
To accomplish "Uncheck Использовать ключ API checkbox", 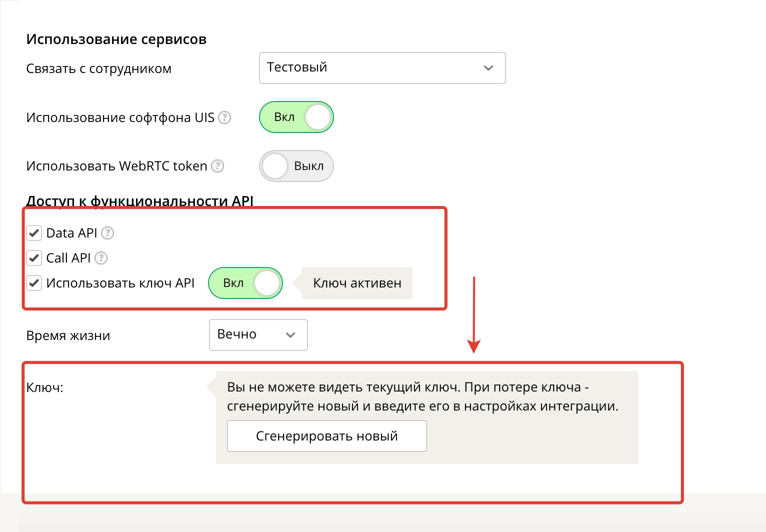I will (x=34, y=283).
